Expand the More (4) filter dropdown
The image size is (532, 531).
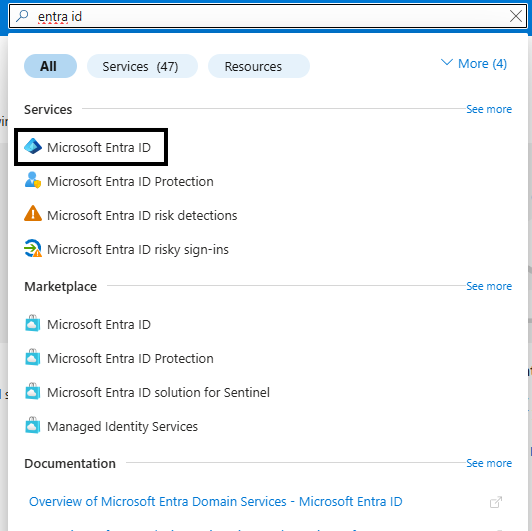point(474,63)
